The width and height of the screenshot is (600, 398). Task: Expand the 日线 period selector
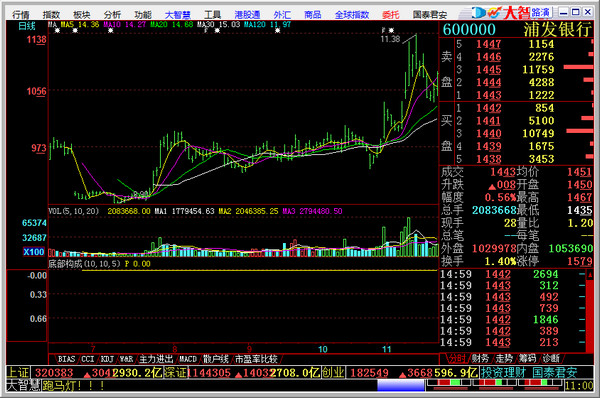(27, 26)
